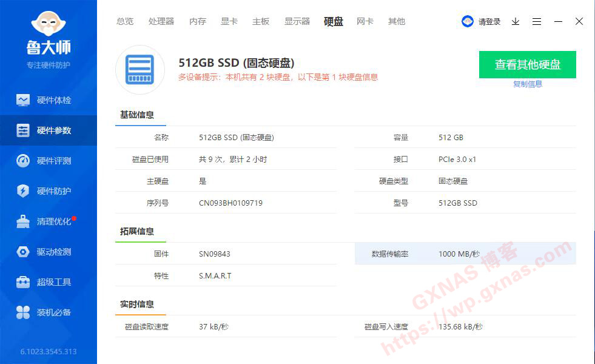Click the download arrow icon in title bar
The height and width of the screenshot is (364, 595).
point(516,21)
